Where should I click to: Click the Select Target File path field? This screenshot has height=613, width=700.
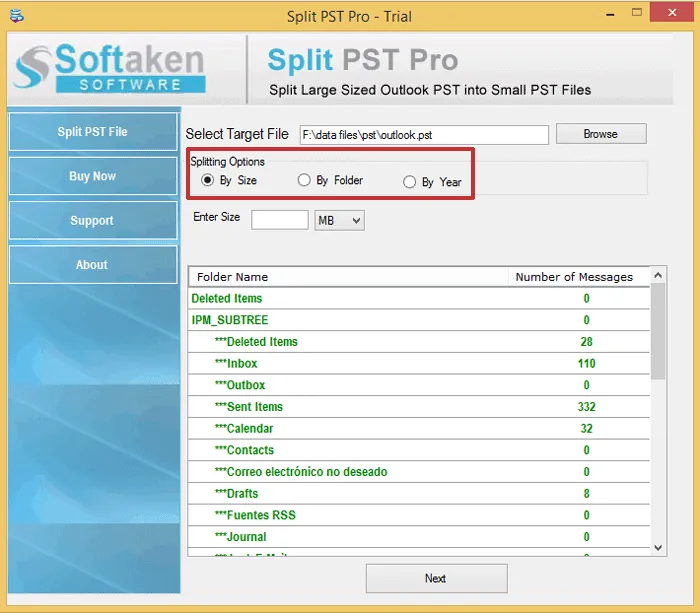pyautogui.click(x=424, y=135)
